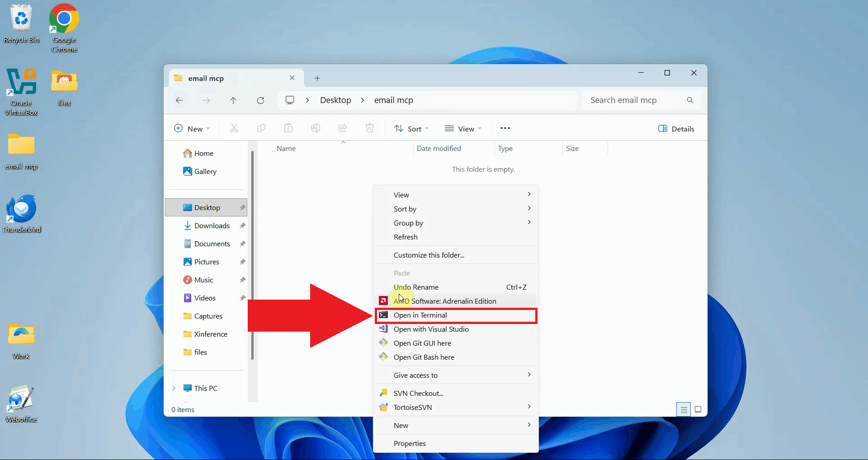Expand the This PC tree node
This screenshot has width=868, height=460.
point(174,388)
